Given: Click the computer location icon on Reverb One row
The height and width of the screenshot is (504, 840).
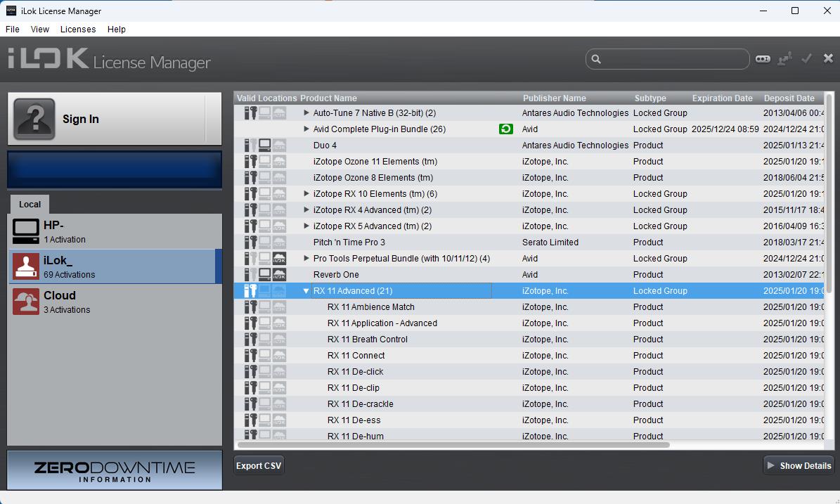Looking at the screenshot, I should [x=264, y=275].
